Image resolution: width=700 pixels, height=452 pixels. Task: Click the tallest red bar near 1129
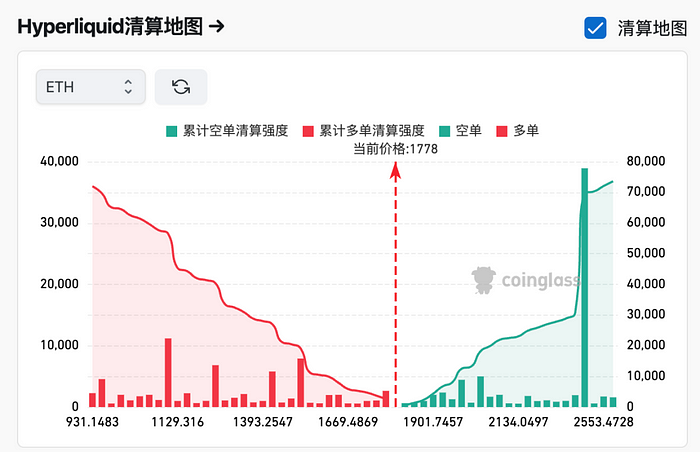(168, 372)
